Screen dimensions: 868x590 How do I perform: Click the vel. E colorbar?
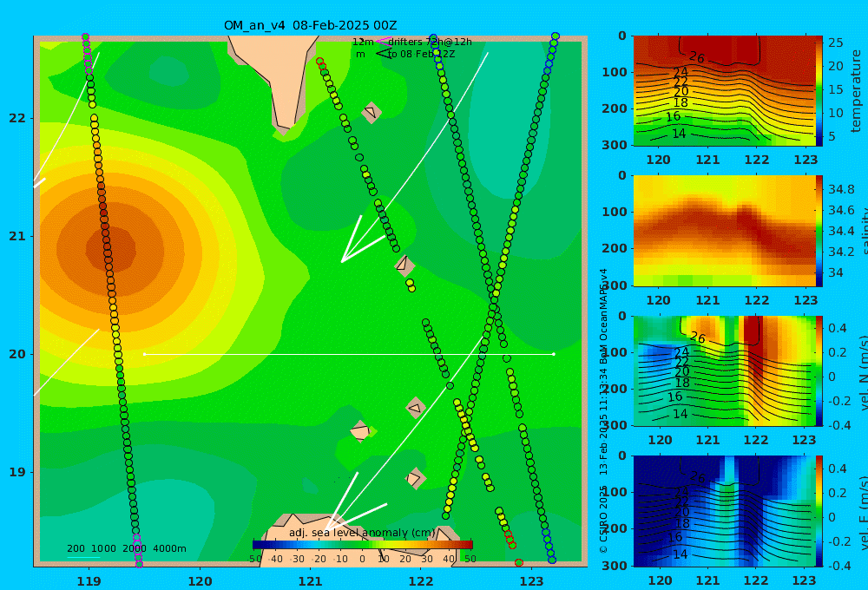pyautogui.click(x=819, y=511)
